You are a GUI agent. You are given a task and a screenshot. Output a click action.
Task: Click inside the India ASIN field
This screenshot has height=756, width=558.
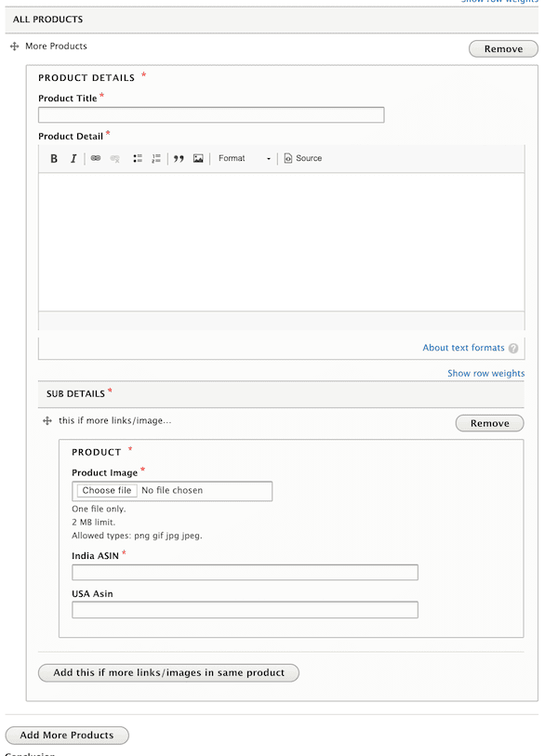tap(244, 572)
